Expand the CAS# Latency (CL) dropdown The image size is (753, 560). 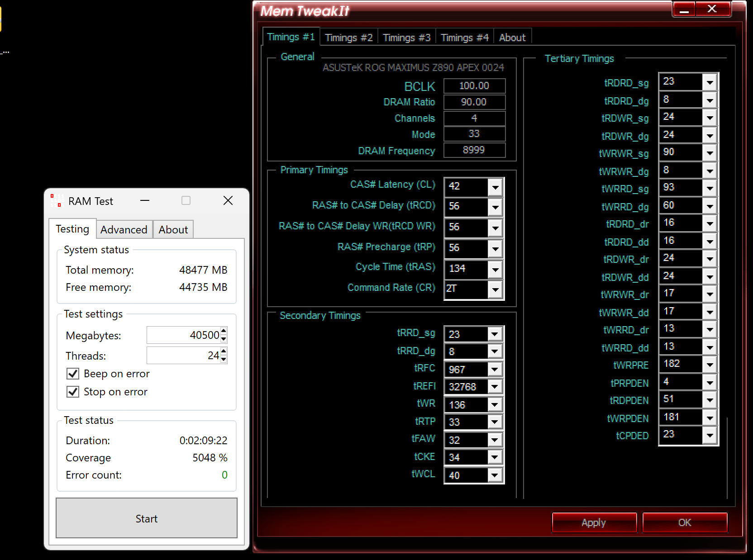coord(496,187)
